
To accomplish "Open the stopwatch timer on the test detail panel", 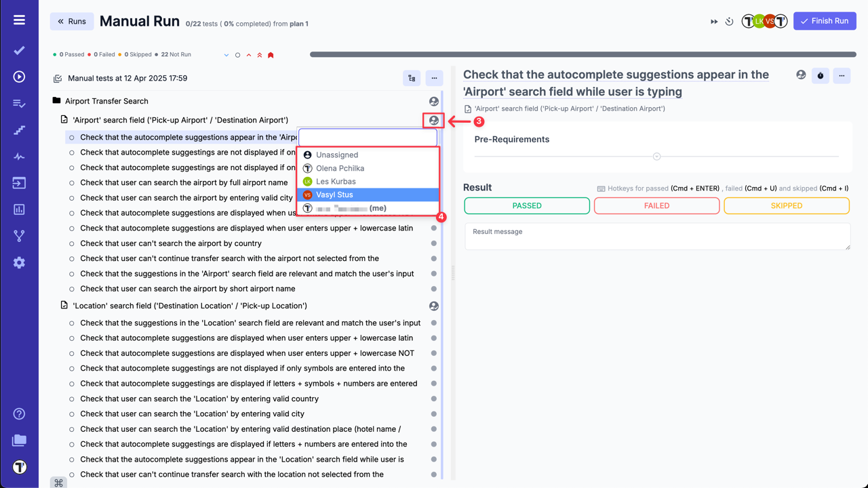I will point(820,75).
